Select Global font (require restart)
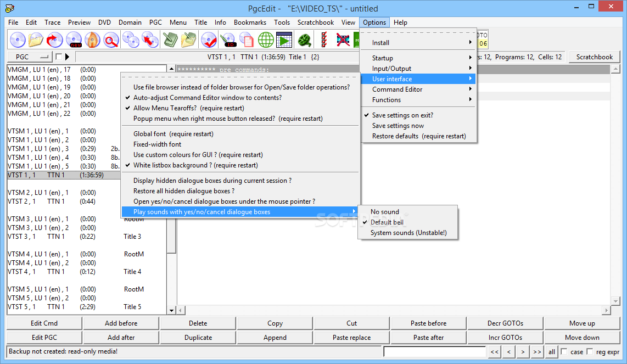 pos(240,134)
